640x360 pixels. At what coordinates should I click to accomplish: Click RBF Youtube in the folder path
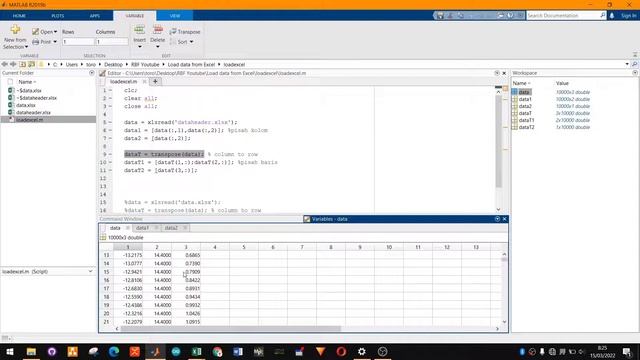(x=145, y=64)
